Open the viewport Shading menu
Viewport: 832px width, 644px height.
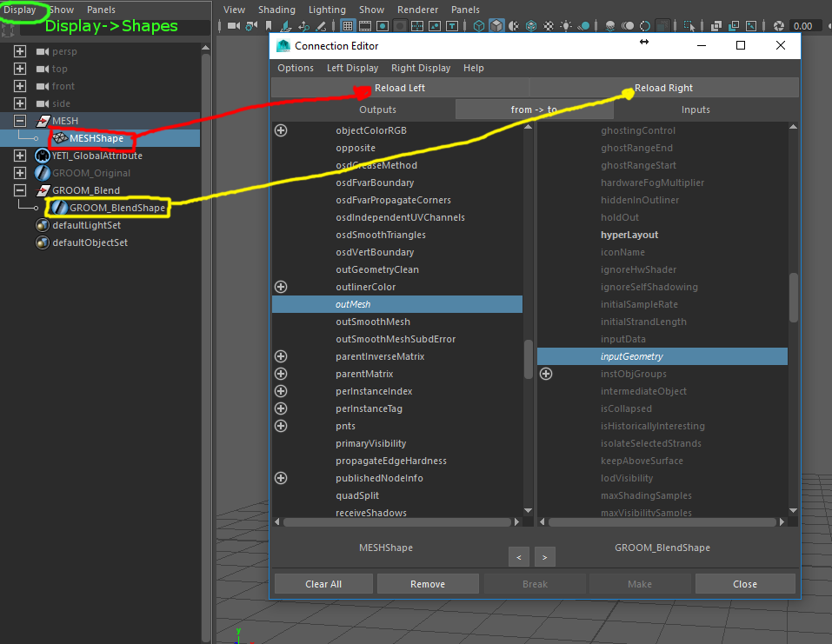click(x=276, y=10)
